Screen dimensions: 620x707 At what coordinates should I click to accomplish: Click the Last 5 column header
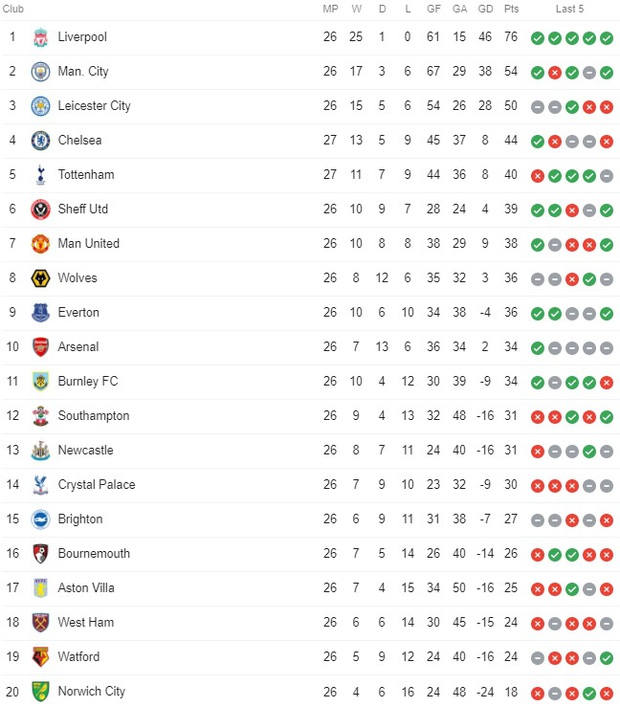click(x=569, y=9)
